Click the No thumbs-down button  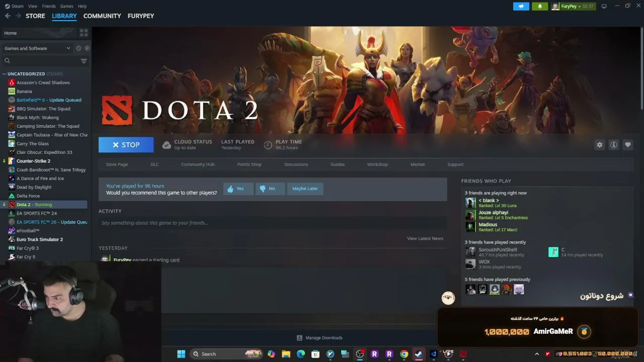[270, 189]
